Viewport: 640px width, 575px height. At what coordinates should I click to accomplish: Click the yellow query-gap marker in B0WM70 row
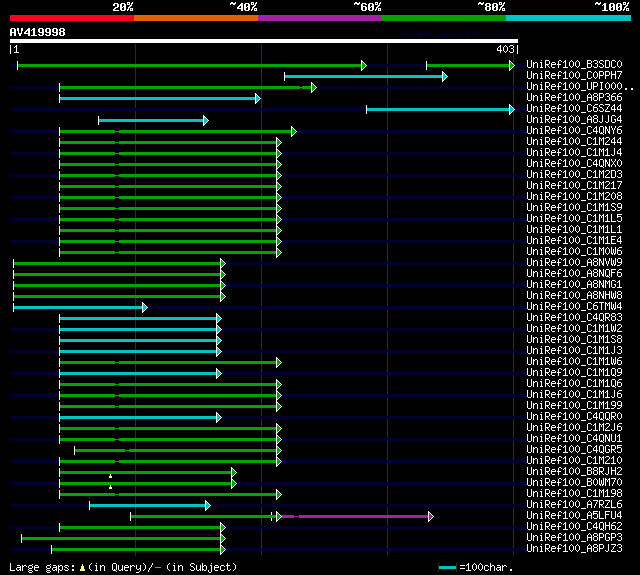point(111,487)
